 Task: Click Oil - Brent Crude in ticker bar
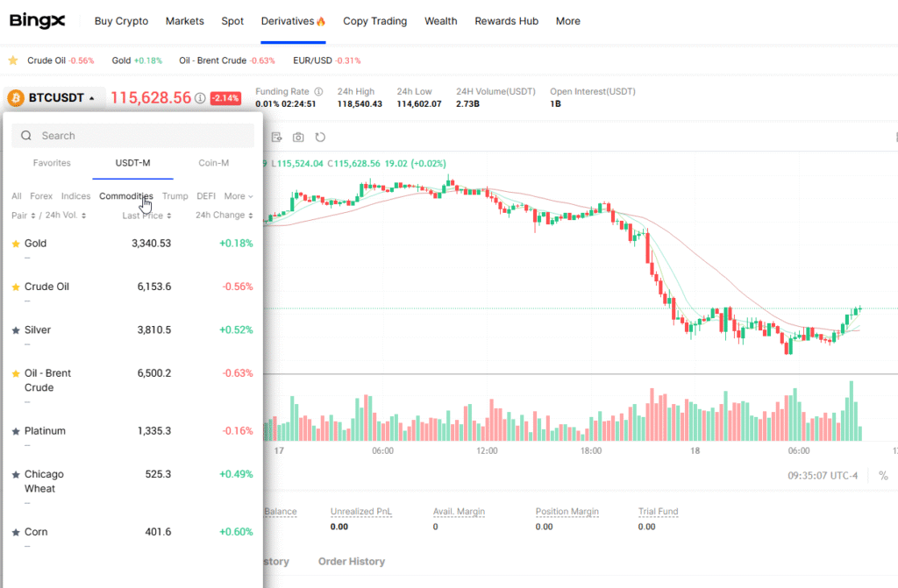tap(227, 60)
